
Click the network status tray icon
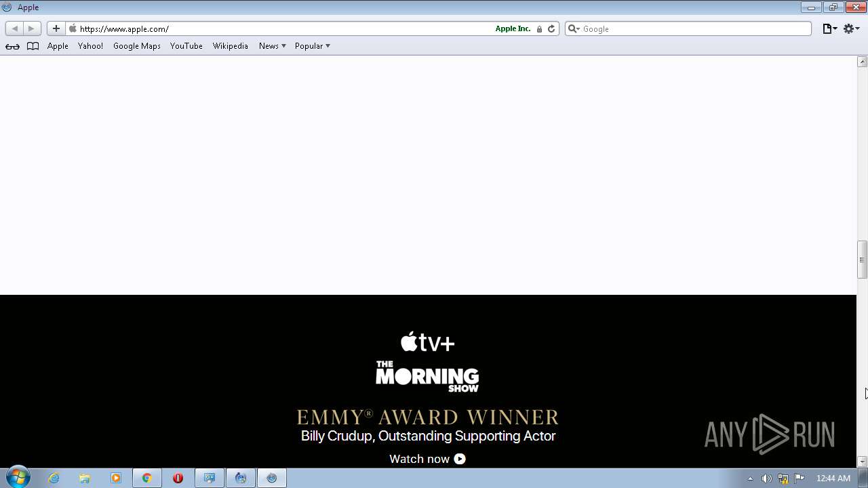point(783,479)
